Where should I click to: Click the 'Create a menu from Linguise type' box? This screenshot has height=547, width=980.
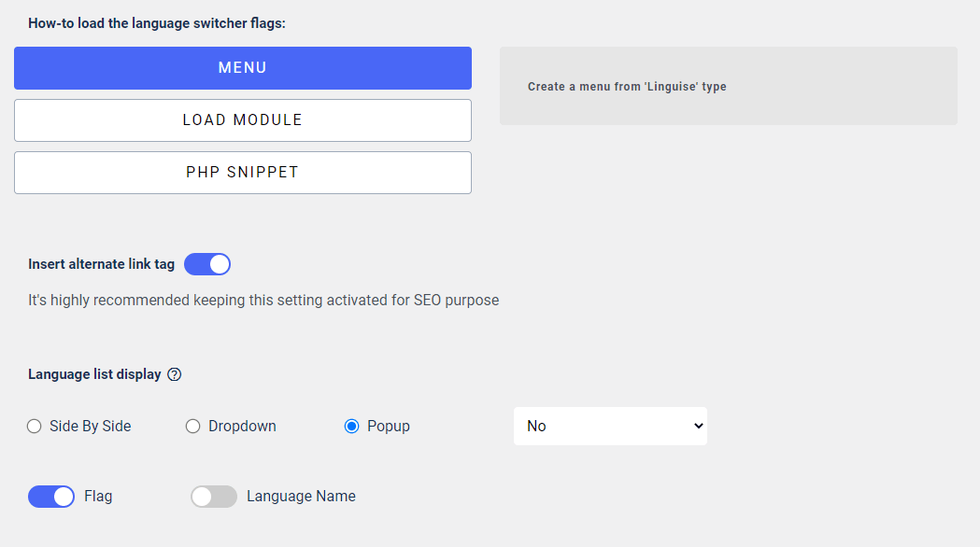(x=728, y=86)
